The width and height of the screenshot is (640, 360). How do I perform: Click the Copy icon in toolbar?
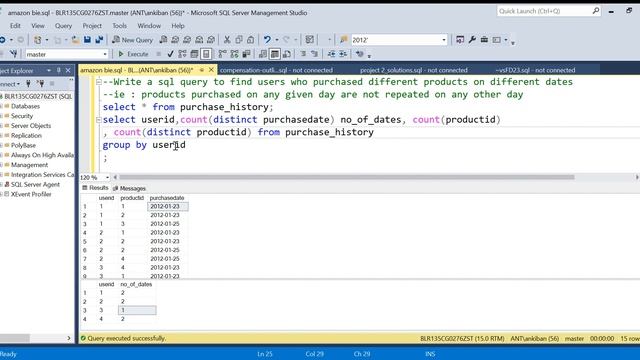coord(239,40)
